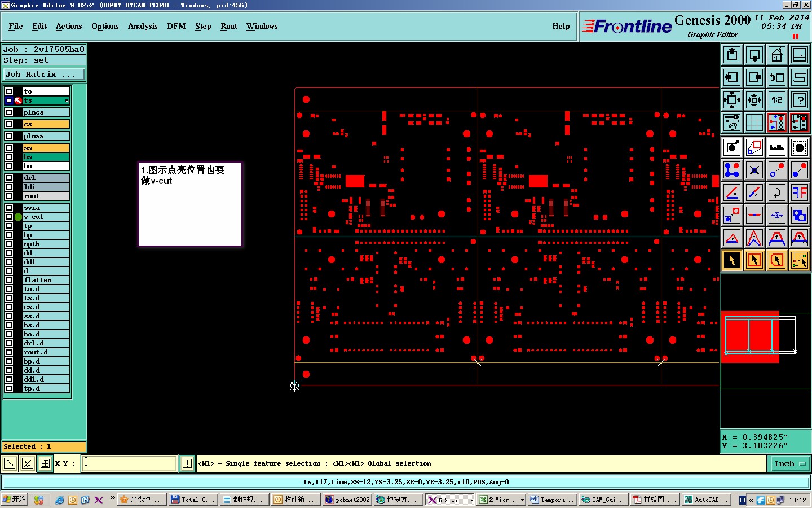Click the octagon area select icon
The image size is (812, 508).
(x=800, y=148)
